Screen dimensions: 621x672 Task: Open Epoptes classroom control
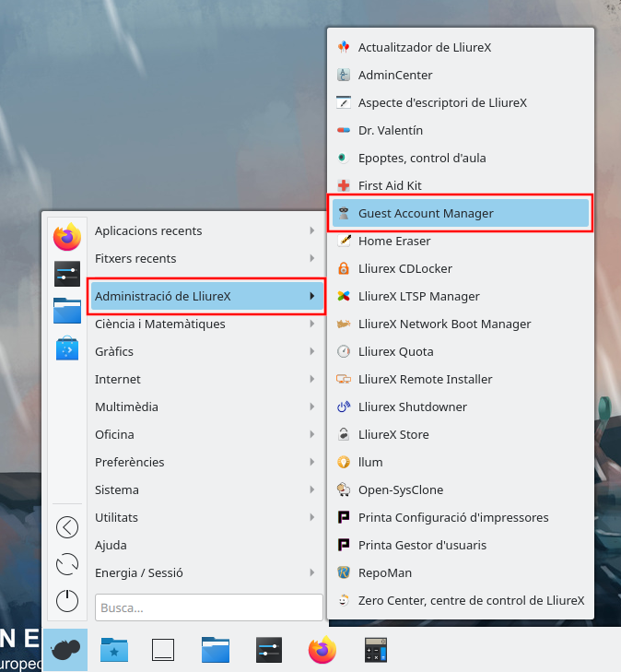(422, 158)
